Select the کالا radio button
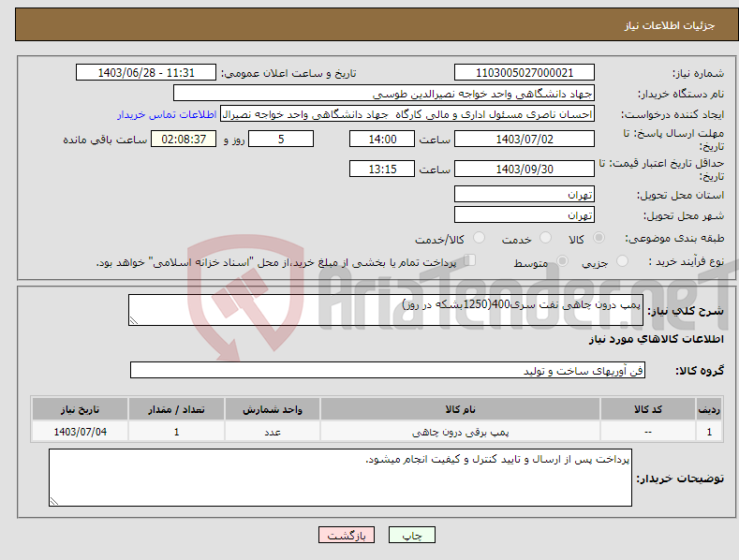This screenshot has width=739, height=560. pos(599,238)
